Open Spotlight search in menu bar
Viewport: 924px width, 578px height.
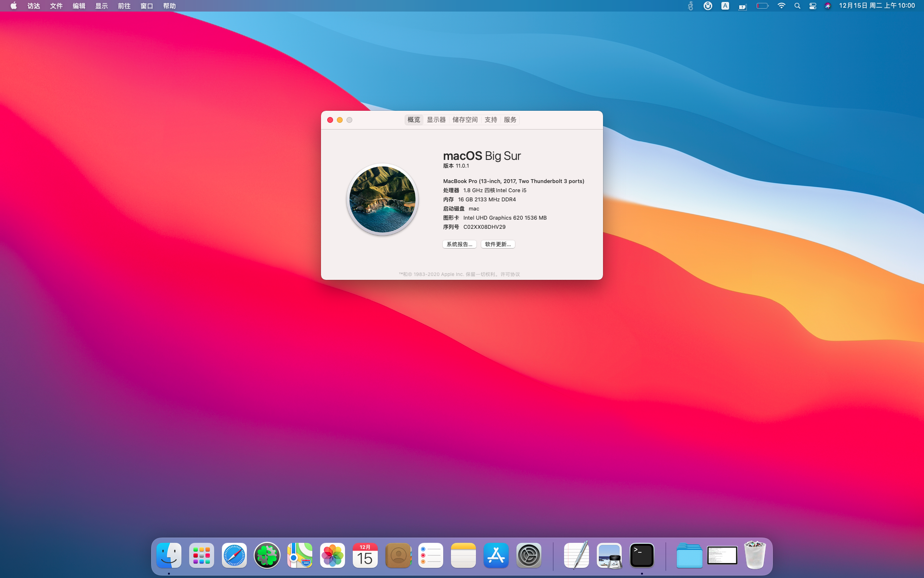coord(797,6)
